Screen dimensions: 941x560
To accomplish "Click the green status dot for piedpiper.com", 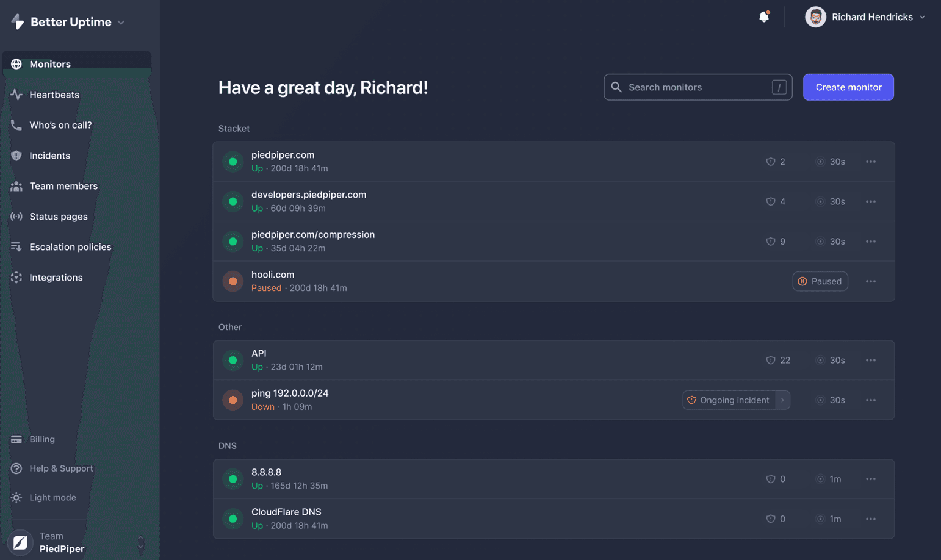I will 233,162.
